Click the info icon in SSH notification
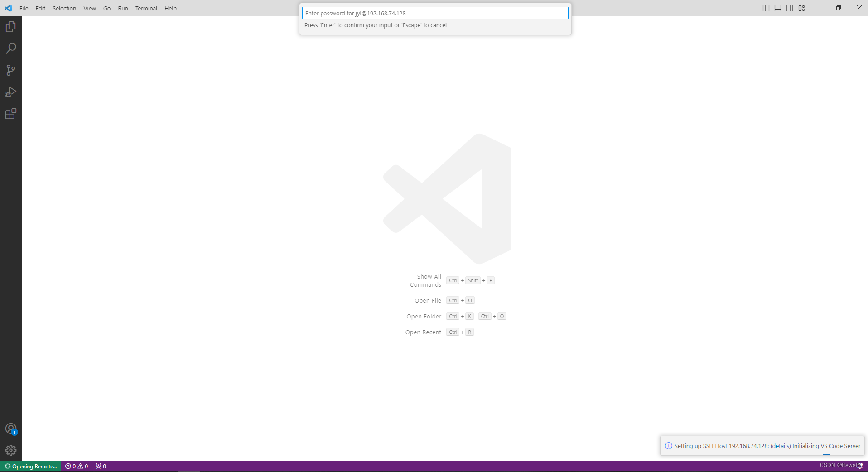This screenshot has width=868, height=472. [x=668, y=446]
